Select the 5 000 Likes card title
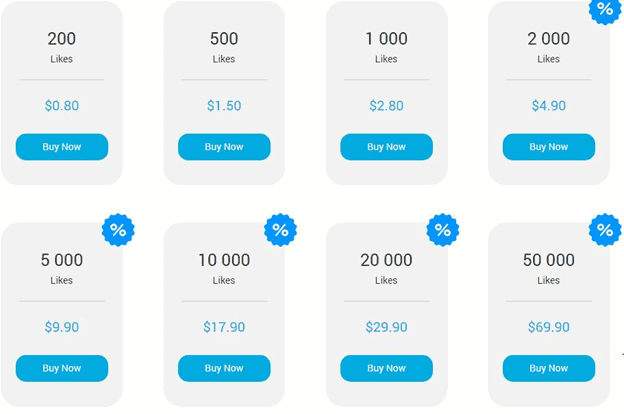 pos(62,260)
